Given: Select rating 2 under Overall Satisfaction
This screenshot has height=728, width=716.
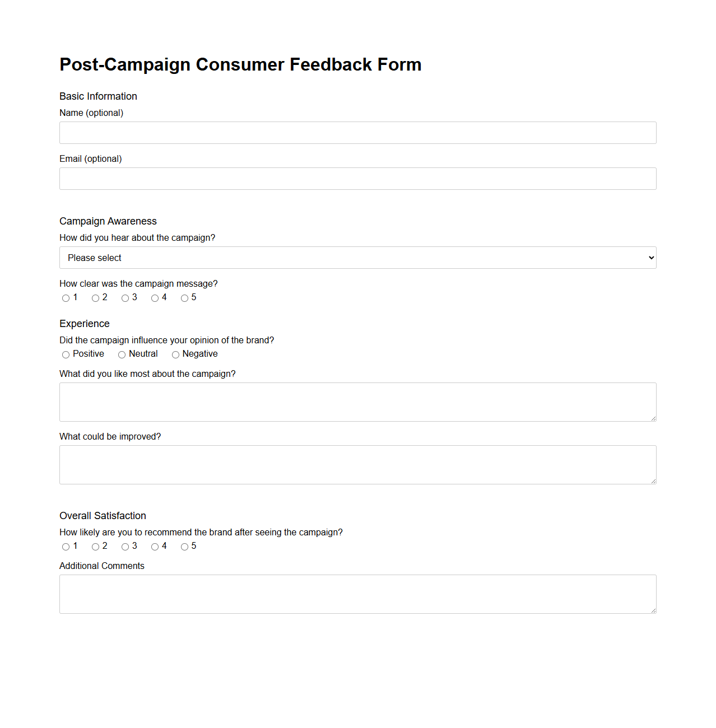Looking at the screenshot, I should coord(95,547).
